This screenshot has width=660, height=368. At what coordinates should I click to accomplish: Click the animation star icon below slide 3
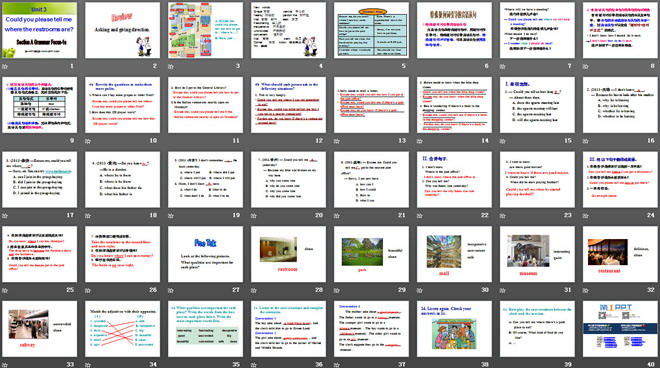[171, 67]
